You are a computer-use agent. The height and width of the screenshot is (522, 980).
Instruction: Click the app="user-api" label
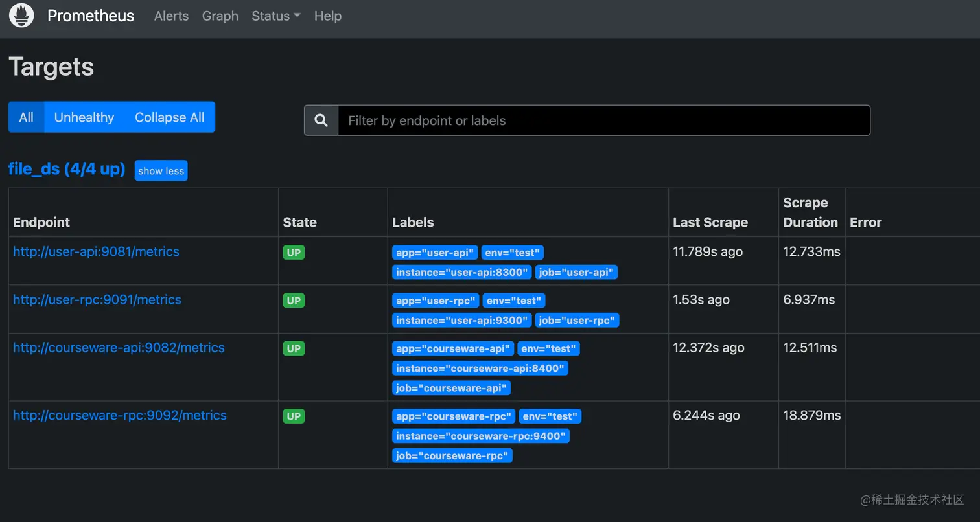(x=435, y=253)
